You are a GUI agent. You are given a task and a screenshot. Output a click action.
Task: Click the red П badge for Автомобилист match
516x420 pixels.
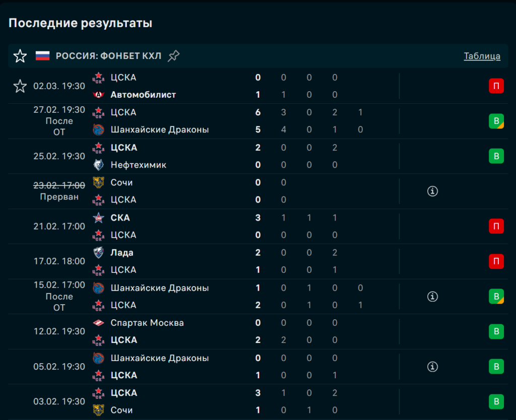496,86
